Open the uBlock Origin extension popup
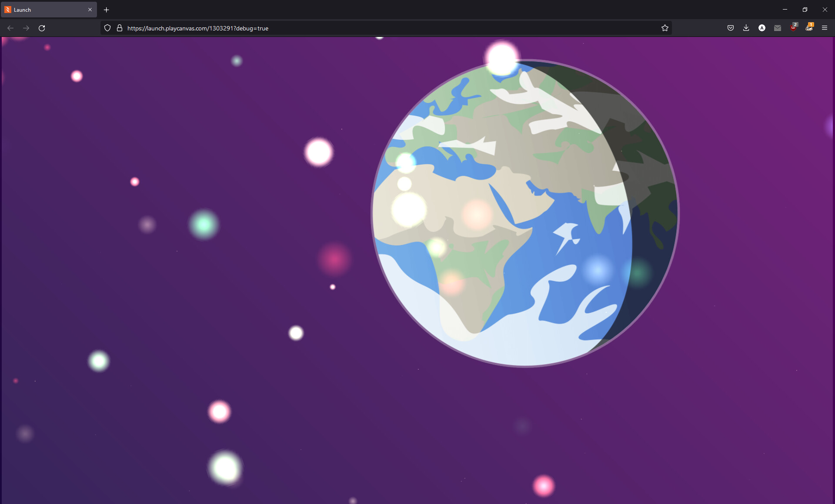The height and width of the screenshot is (504, 835). [793, 28]
